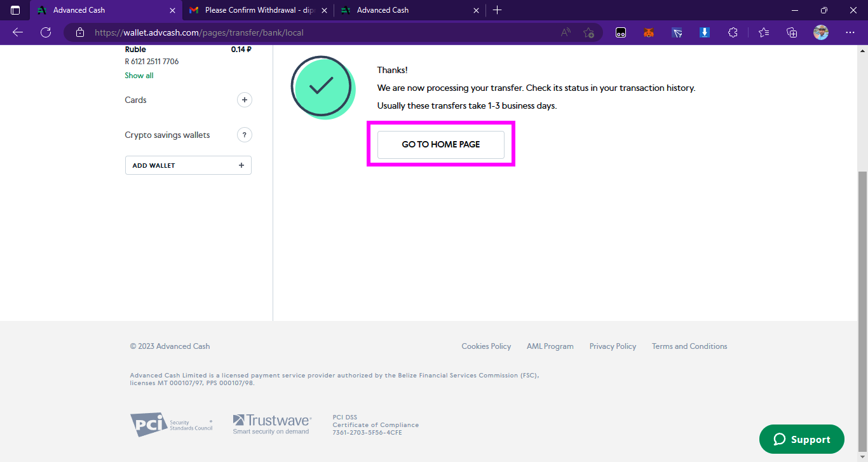View site information via the lock icon

[79, 32]
